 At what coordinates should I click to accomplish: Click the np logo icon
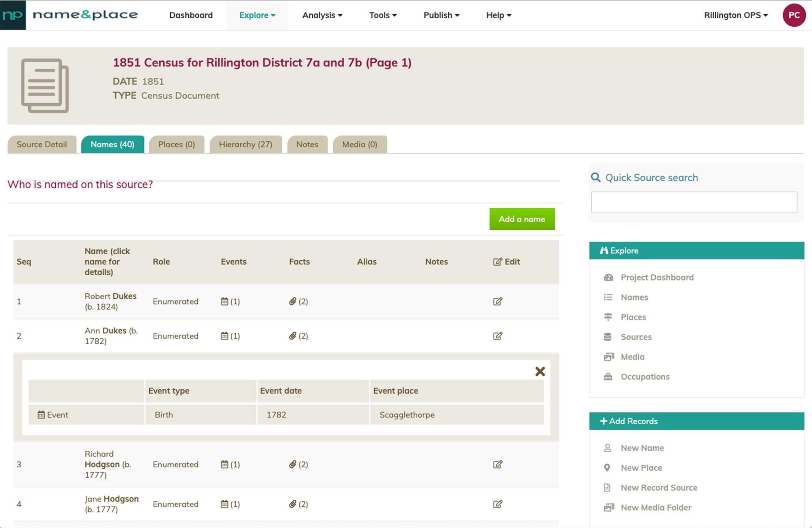(13, 15)
